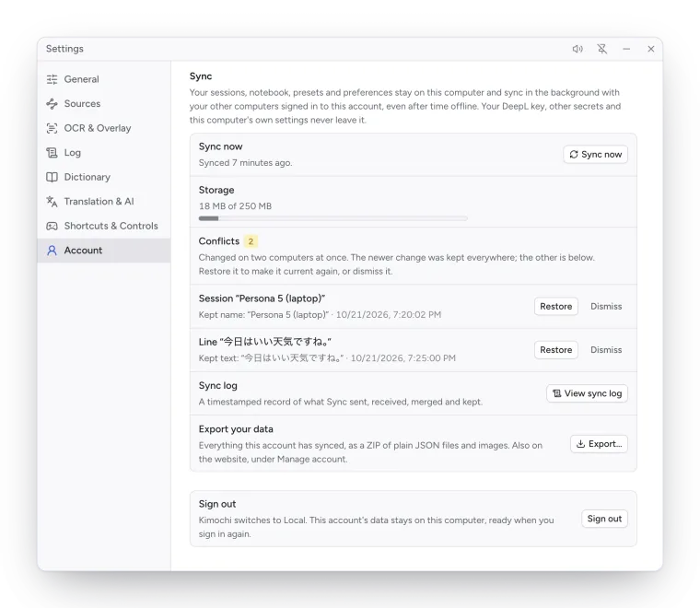Viewport: 700px width, 608px height.
Task: Click the Kept name timestamp 7:20:02 PM line
Action: tap(321, 315)
